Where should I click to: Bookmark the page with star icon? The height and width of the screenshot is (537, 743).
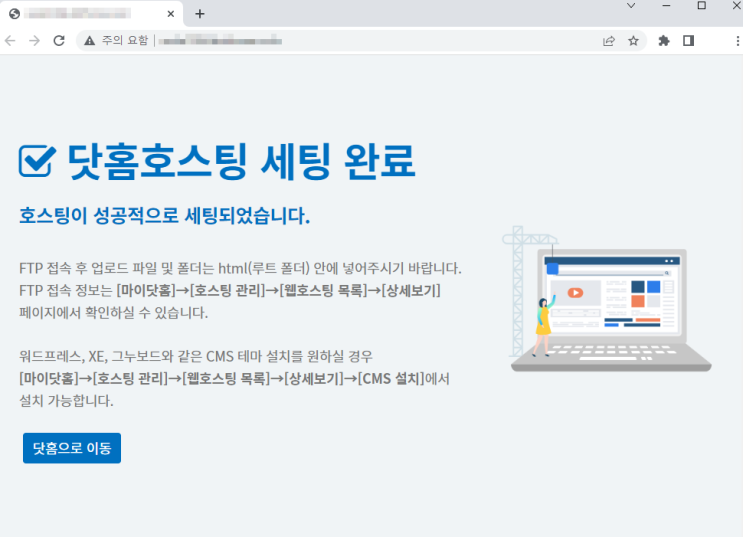(633, 41)
